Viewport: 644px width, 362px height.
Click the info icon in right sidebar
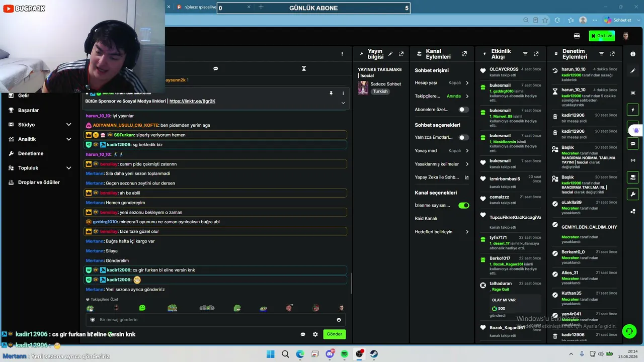coord(633,54)
